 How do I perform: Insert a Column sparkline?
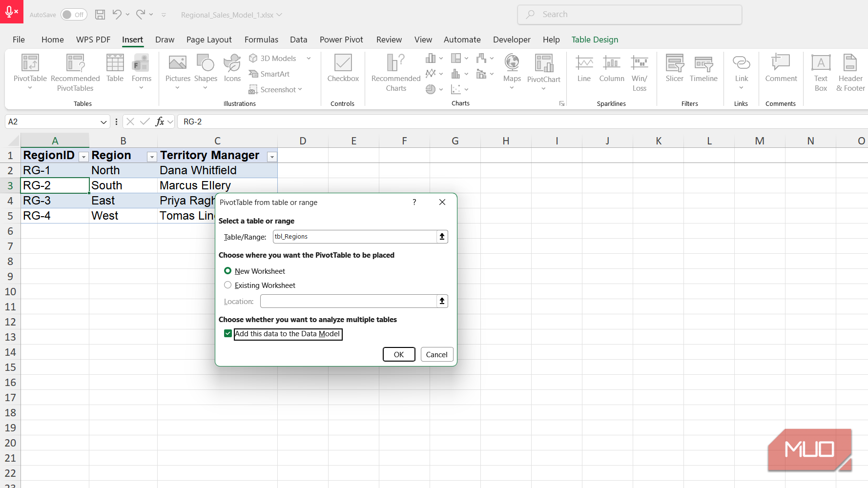(x=611, y=68)
